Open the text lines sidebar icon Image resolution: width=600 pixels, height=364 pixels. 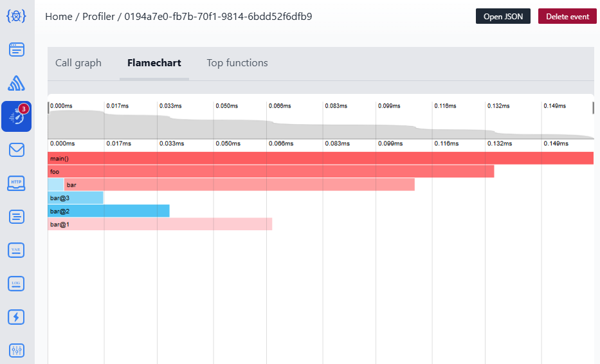tap(17, 217)
